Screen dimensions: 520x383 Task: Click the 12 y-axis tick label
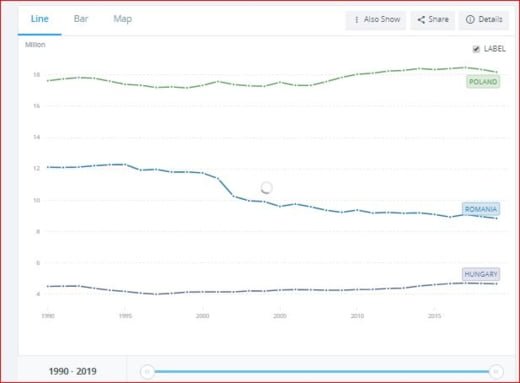click(x=36, y=168)
